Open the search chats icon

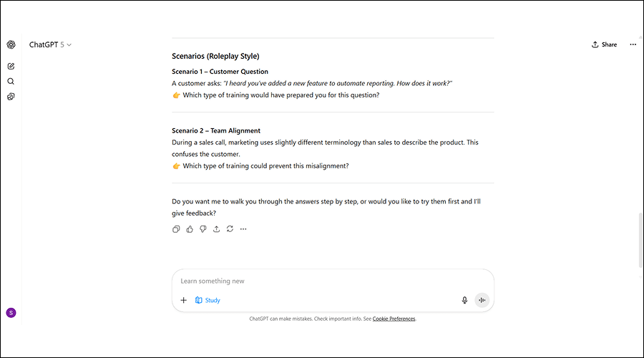(11, 81)
